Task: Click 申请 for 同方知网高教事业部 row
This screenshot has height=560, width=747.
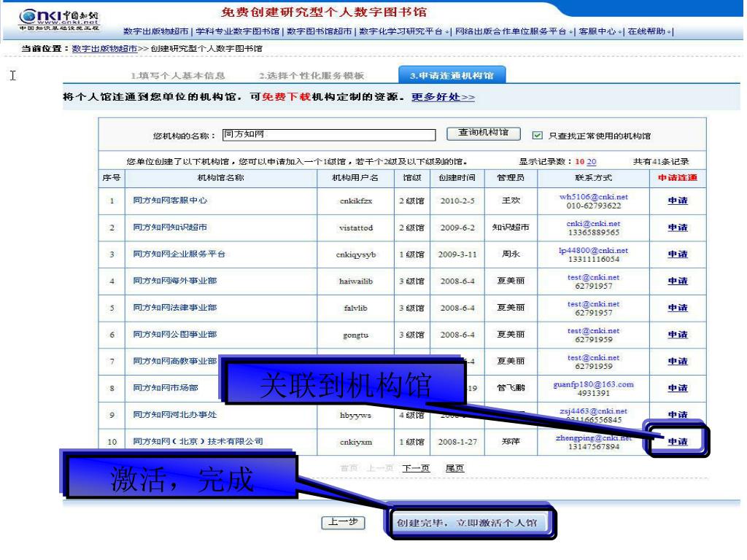Action: [x=678, y=361]
